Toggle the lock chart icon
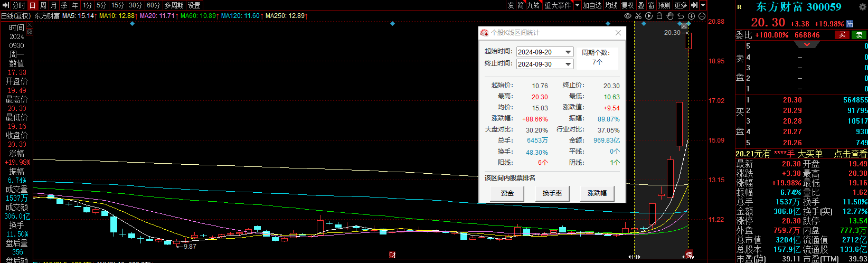The image size is (868, 263). [x=659, y=16]
